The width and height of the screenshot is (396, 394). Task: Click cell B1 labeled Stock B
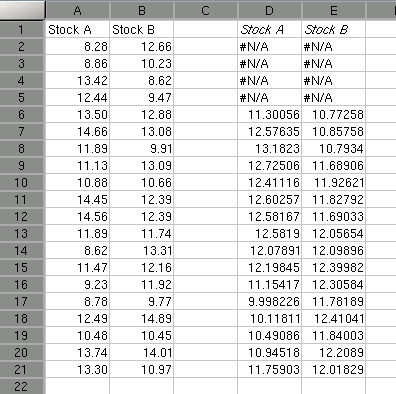(142, 29)
